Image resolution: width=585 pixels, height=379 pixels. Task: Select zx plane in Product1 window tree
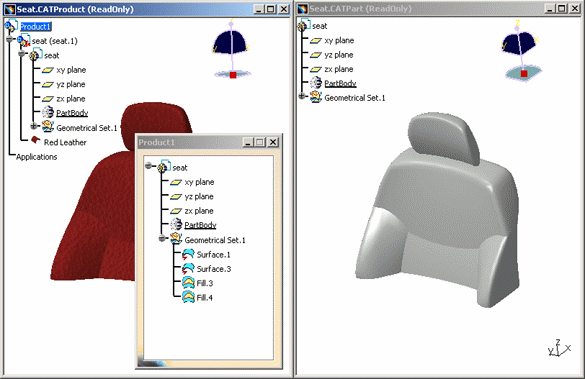click(199, 211)
